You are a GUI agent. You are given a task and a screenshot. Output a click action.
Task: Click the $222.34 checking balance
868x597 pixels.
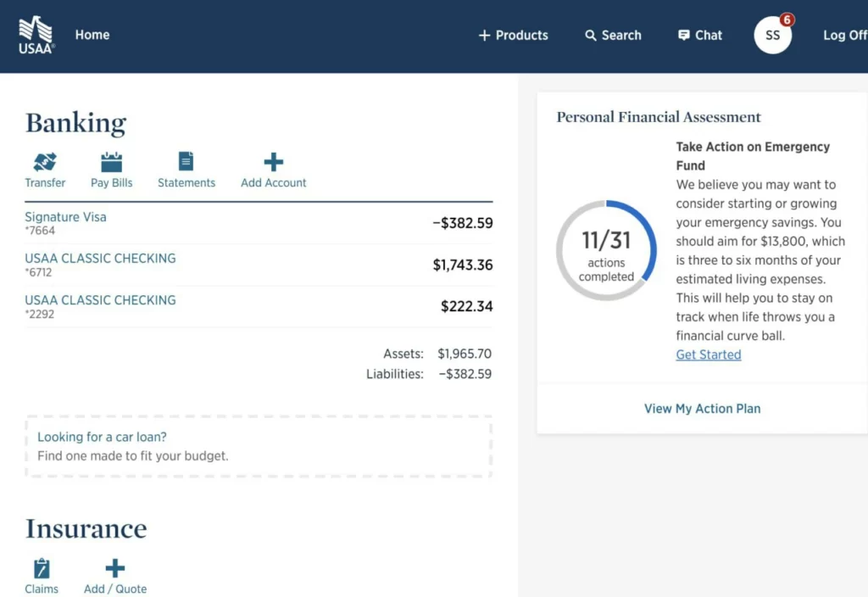pyautogui.click(x=467, y=306)
